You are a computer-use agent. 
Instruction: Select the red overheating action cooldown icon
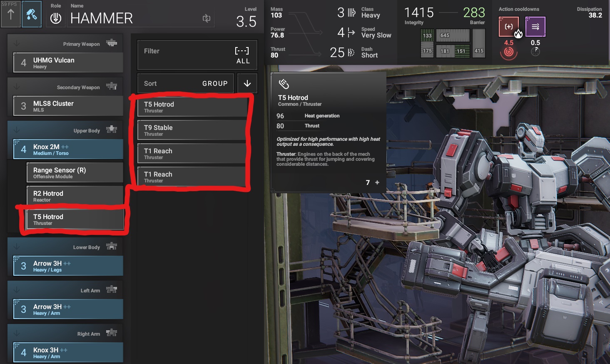[509, 27]
